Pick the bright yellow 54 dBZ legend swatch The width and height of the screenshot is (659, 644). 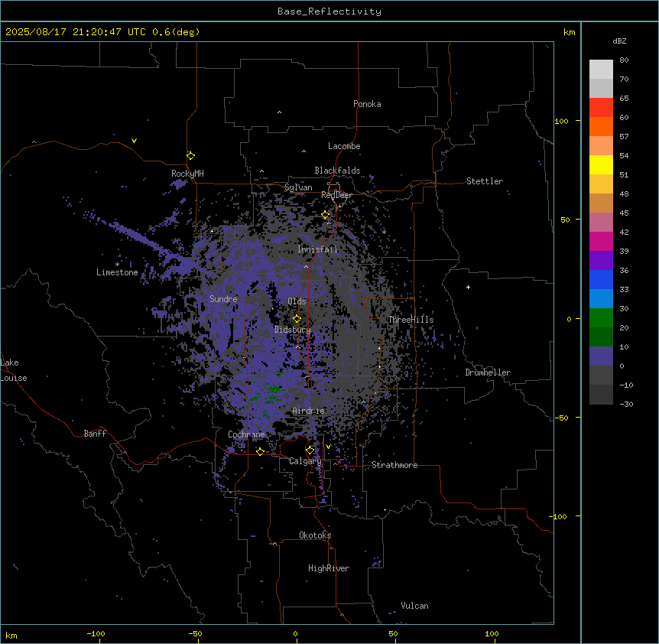coord(601,164)
